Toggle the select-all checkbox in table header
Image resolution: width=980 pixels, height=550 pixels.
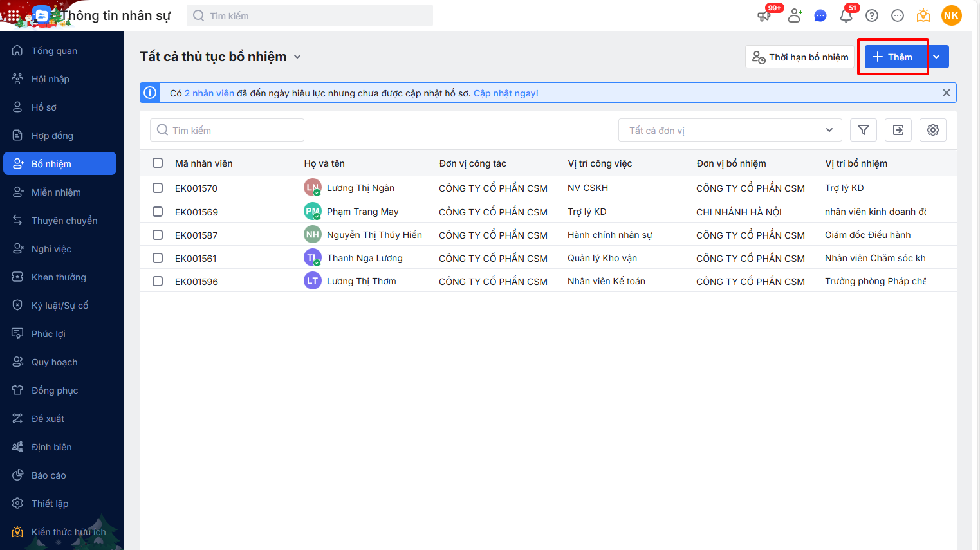pos(158,163)
